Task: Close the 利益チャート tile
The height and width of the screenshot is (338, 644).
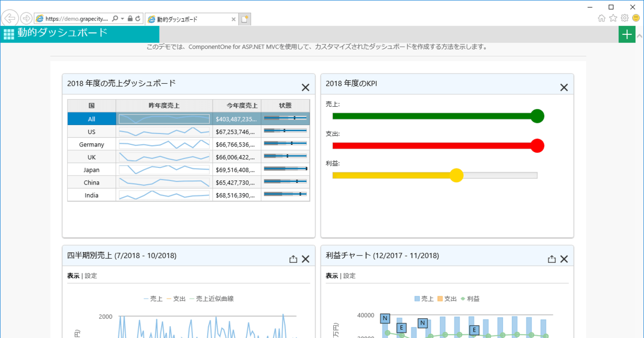Action: 564,259
